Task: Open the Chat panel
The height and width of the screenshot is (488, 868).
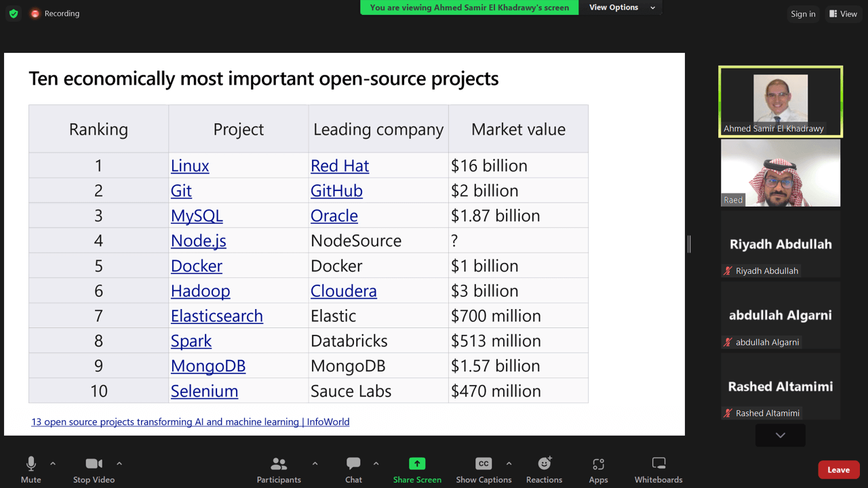Action: coord(353,469)
